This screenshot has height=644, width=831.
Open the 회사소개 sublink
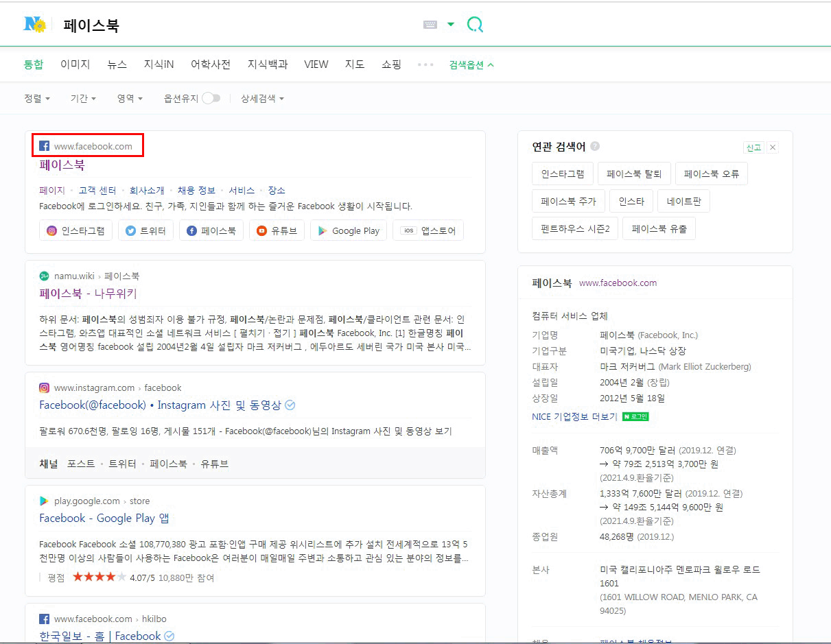click(147, 191)
